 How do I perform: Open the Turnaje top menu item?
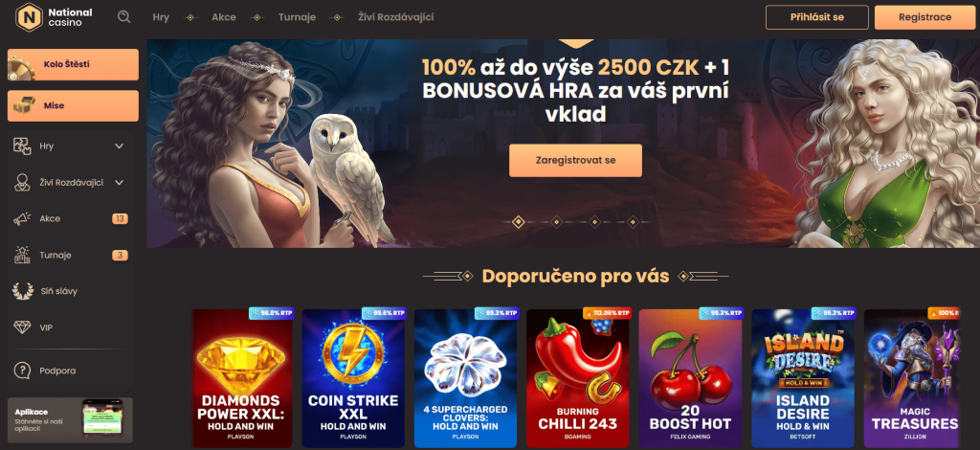tap(298, 17)
